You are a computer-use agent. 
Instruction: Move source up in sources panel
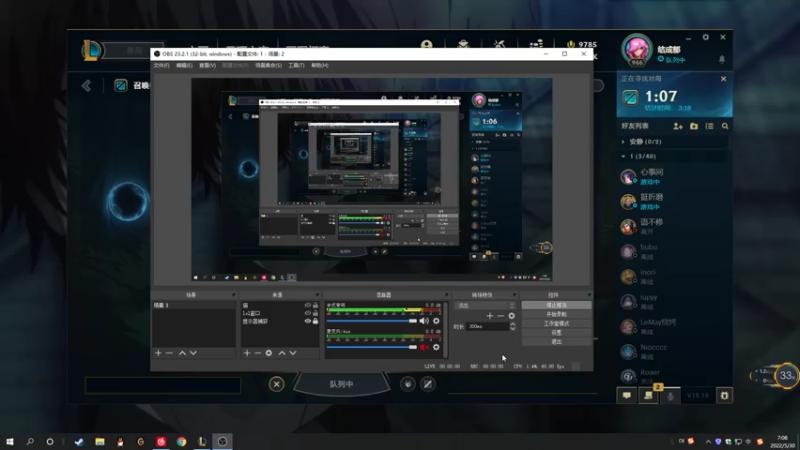click(282, 353)
